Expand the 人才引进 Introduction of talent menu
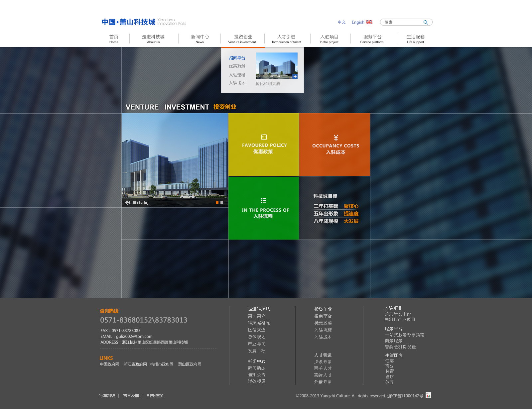Viewport: 532px width, 409px height. pyautogui.click(x=286, y=39)
